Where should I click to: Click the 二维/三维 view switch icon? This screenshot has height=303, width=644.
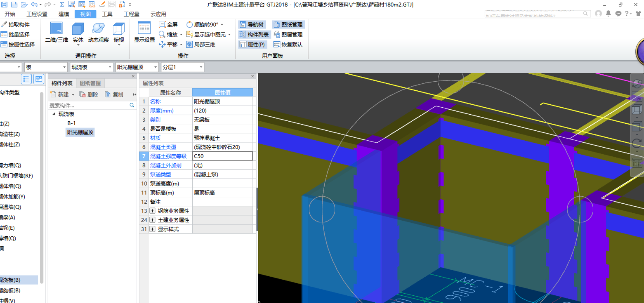tap(57, 32)
